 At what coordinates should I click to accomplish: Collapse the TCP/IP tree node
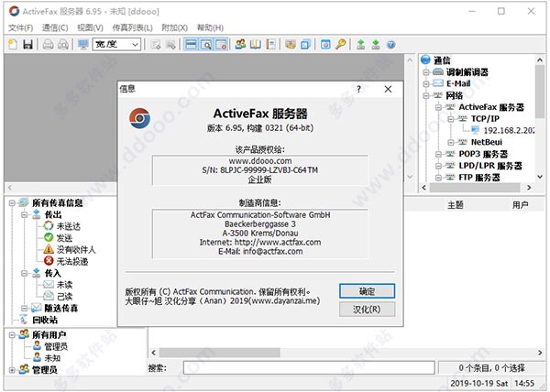click(451, 119)
